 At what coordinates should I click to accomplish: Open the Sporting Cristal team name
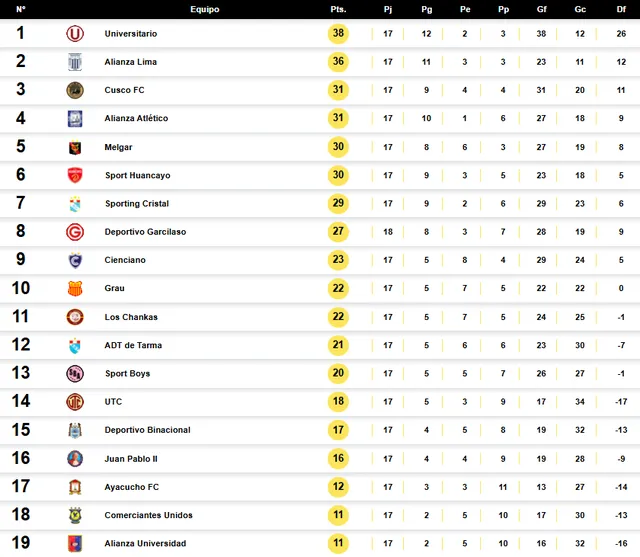coord(137,204)
